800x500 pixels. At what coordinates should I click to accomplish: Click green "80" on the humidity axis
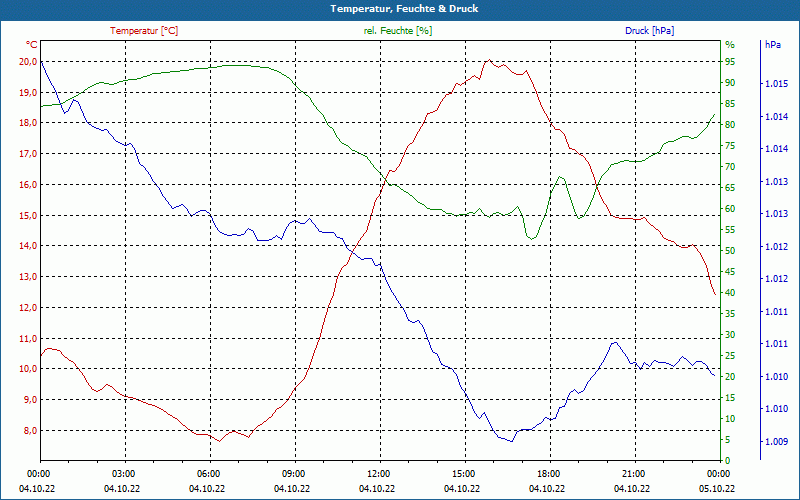click(730, 124)
